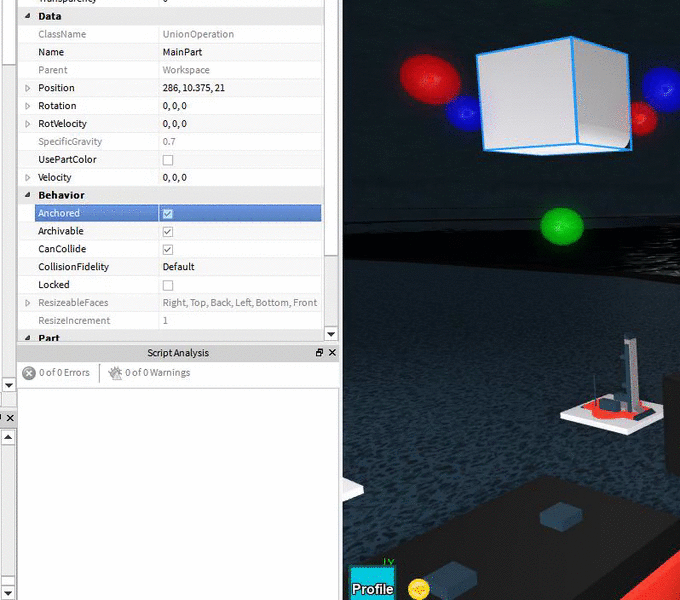
Task: Select the ResizeIncrement value 1
Action: 165,321
